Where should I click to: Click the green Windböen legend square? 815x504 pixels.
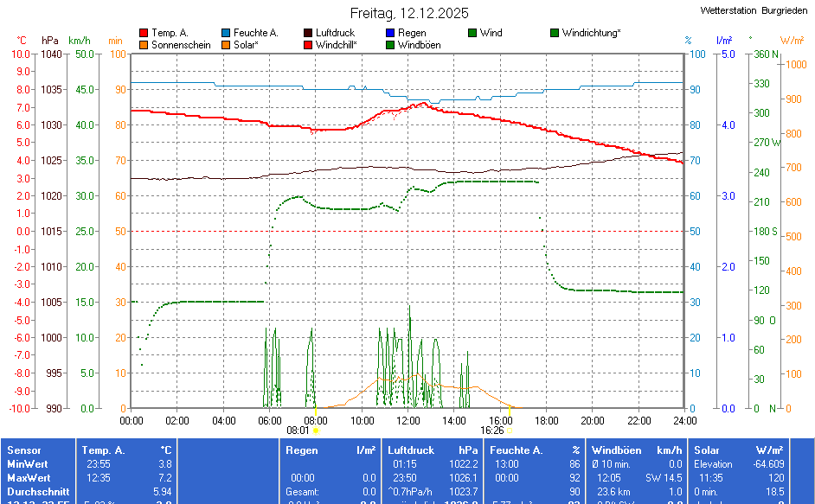pos(390,45)
